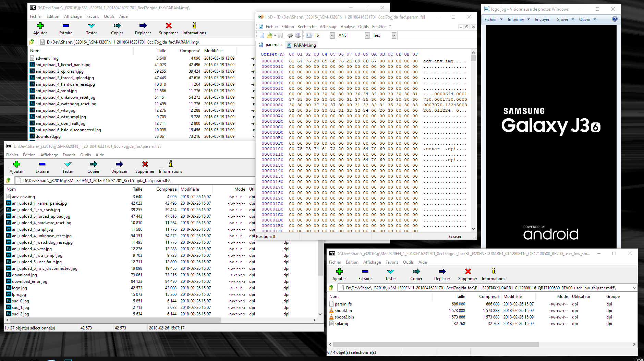Expand the arrow beside HxD open icon
Screen dimensions: 644x361
coord(275,35)
